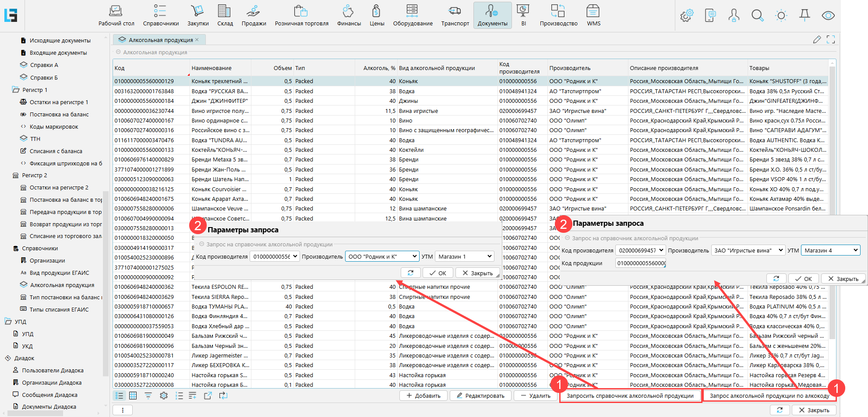
Task: Click the export icon in bottom toolbar
Action: [x=208, y=396]
